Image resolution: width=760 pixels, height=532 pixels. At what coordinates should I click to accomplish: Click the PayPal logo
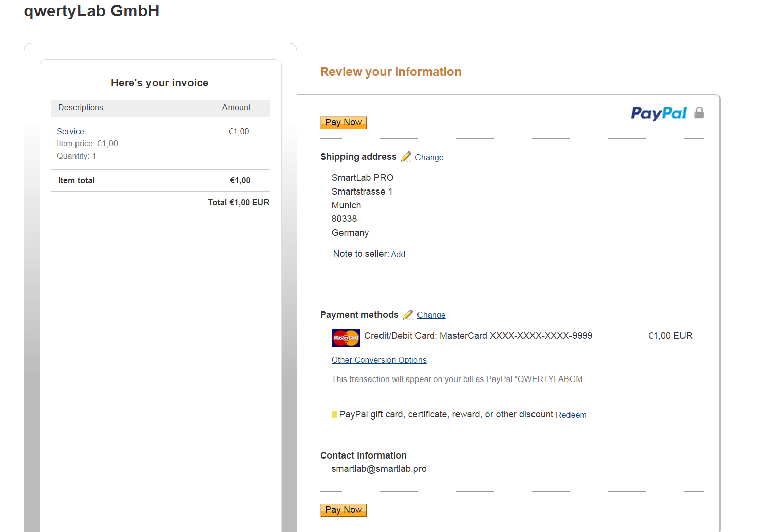click(x=659, y=113)
